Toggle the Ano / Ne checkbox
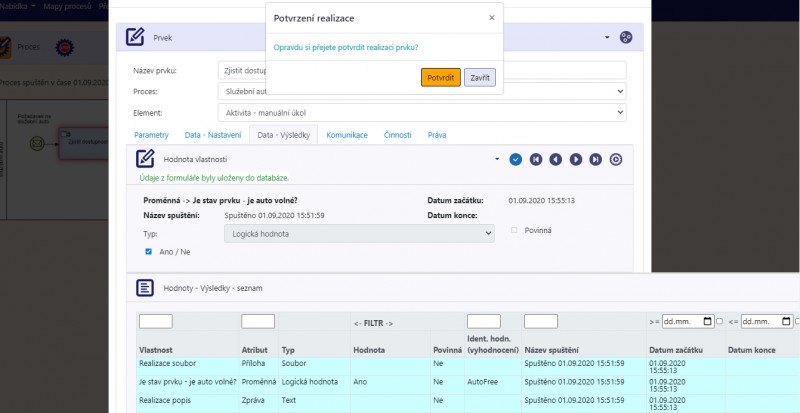 click(148, 251)
